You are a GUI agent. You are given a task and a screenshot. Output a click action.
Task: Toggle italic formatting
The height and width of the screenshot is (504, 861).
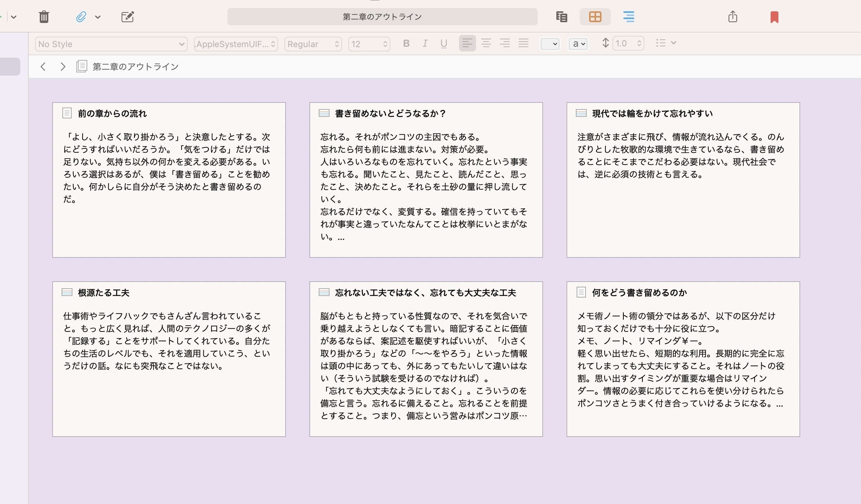(425, 44)
